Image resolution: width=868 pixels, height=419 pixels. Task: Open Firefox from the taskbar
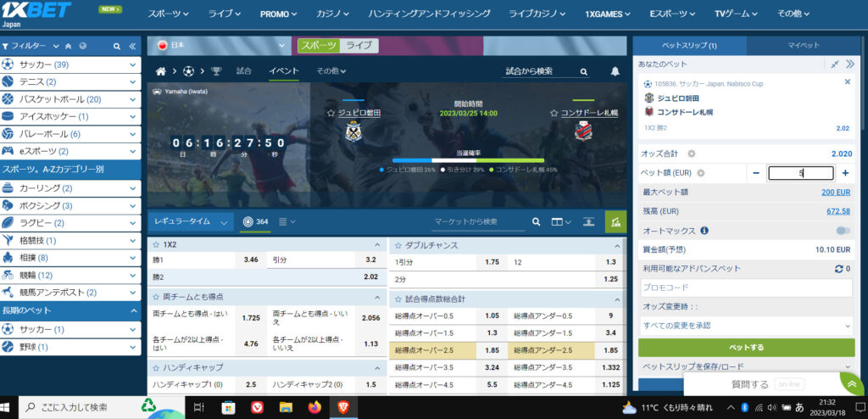click(x=314, y=408)
